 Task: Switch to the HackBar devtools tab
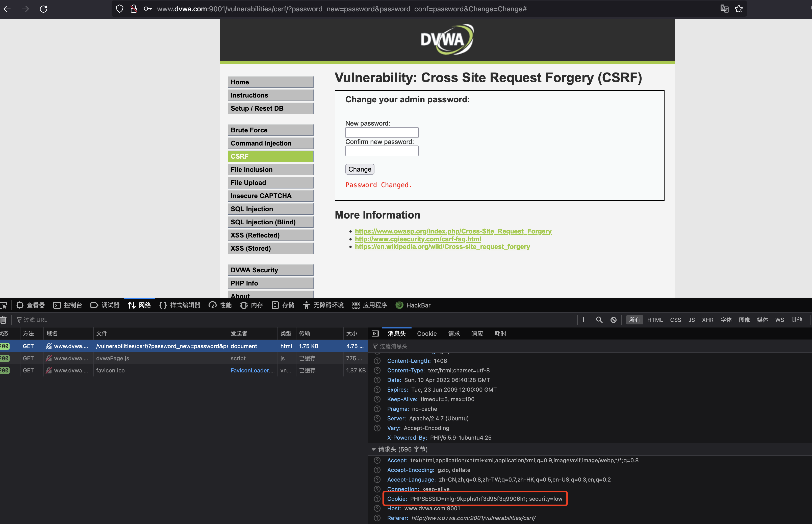pyautogui.click(x=414, y=305)
